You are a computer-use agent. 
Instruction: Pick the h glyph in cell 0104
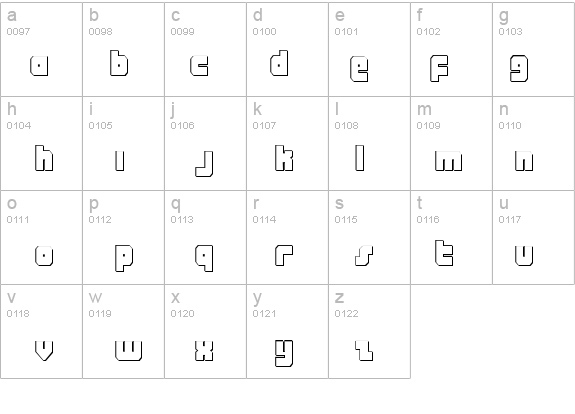click(x=41, y=143)
